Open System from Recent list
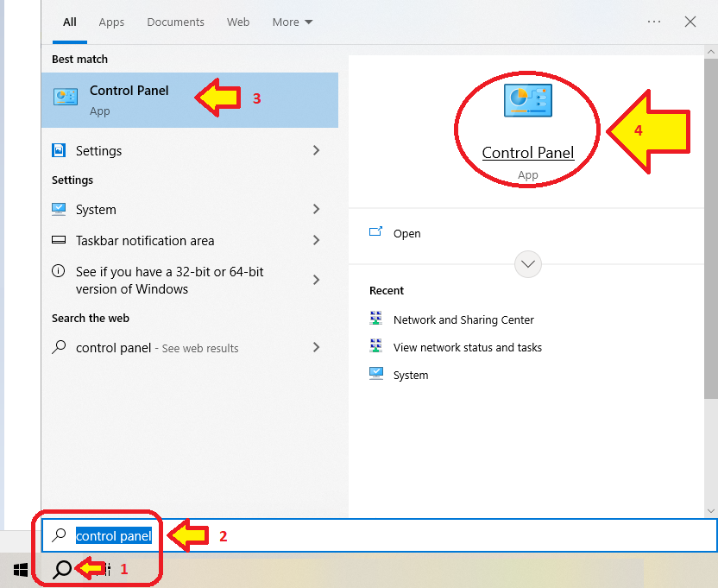This screenshot has height=588, width=718. (x=411, y=375)
